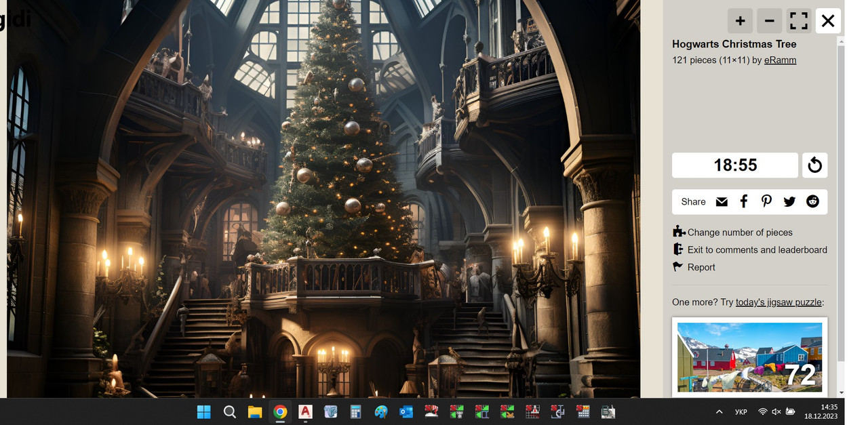Share the puzzle on Pinterest
The width and height of the screenshot is (868, 425).
(766, 201)
